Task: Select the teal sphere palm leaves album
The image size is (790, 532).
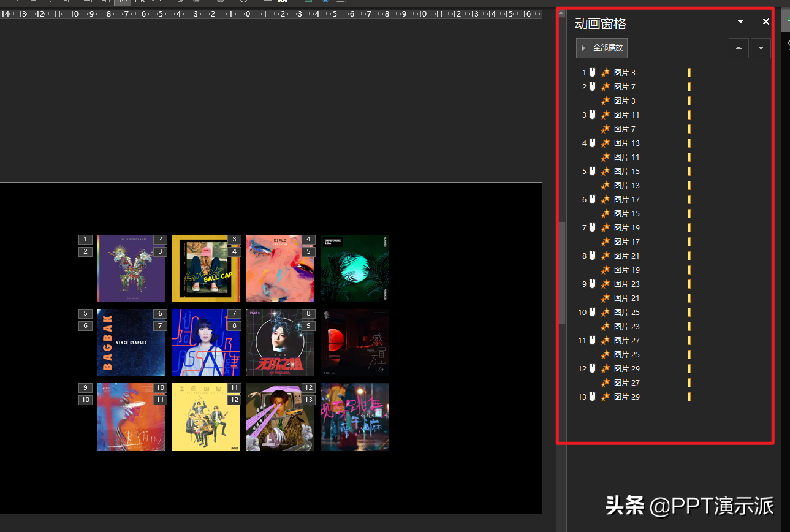Action: tap(354, 268)
